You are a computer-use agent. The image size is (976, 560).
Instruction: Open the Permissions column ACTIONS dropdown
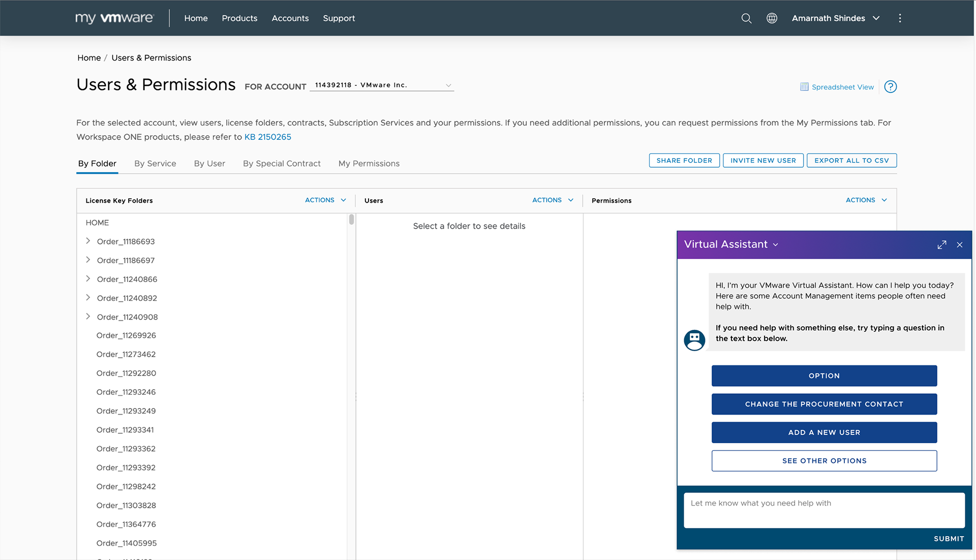866,200
